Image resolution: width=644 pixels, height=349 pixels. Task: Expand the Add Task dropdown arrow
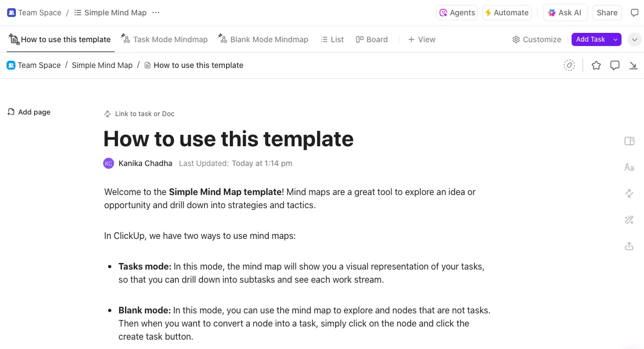615,39
